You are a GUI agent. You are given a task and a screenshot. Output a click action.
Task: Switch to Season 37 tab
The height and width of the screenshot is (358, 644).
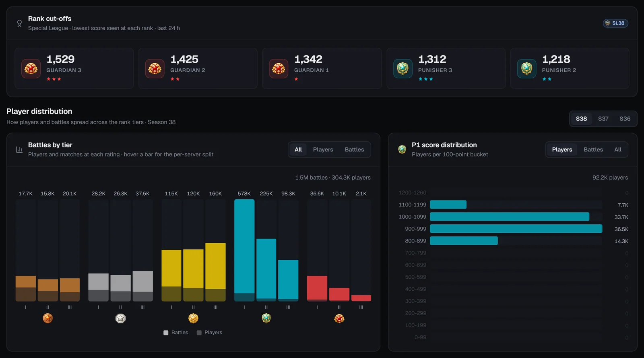pyautogui.click(x=603, y=119)
